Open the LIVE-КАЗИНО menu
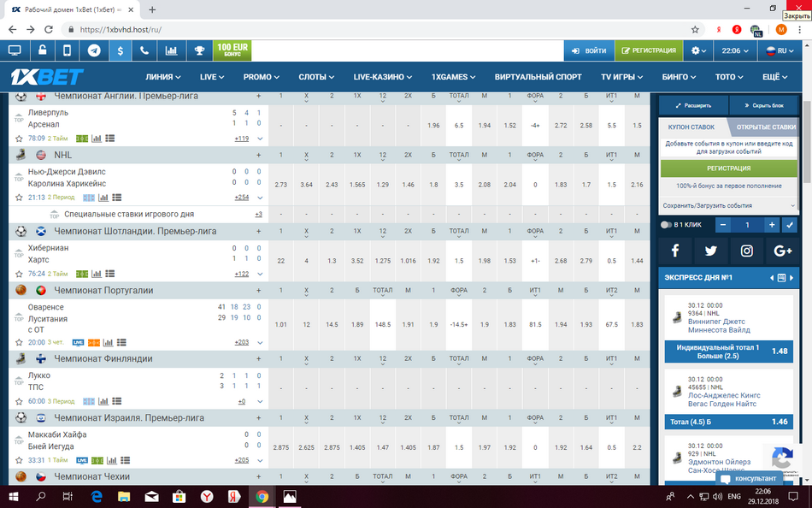Screen dimensions: 812x508 [x=383, y=77]
